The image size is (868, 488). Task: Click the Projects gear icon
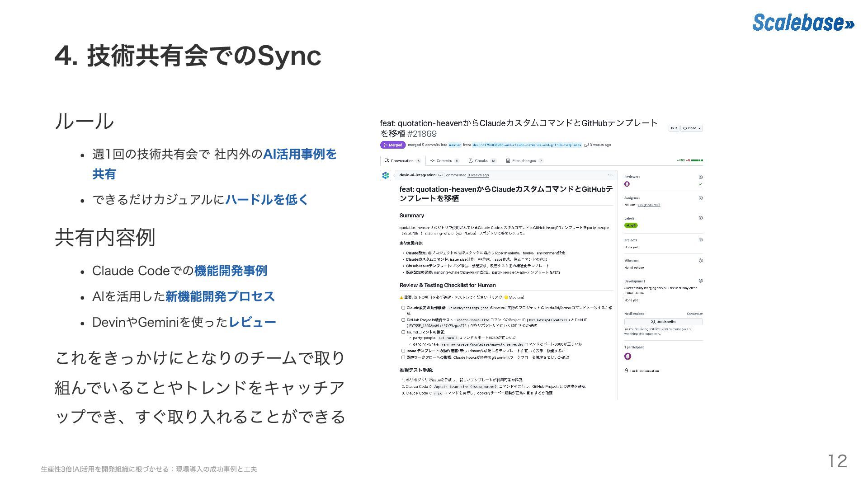pos(700,240)
